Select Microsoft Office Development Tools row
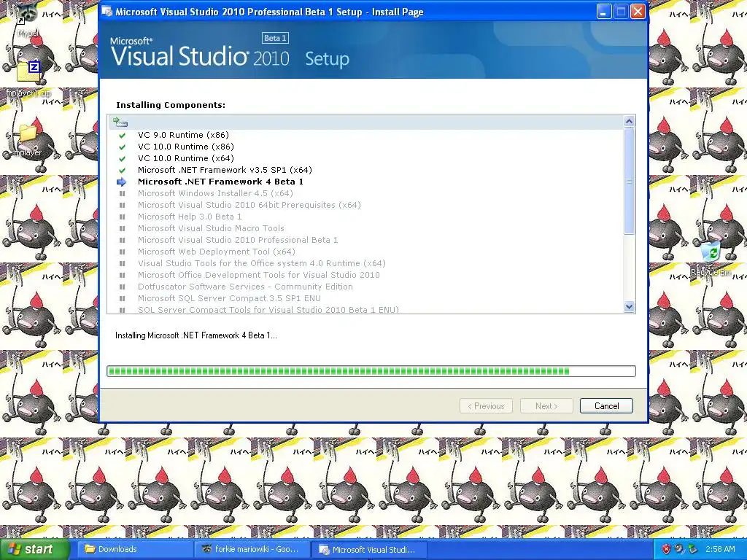 [x=259, y=275]
